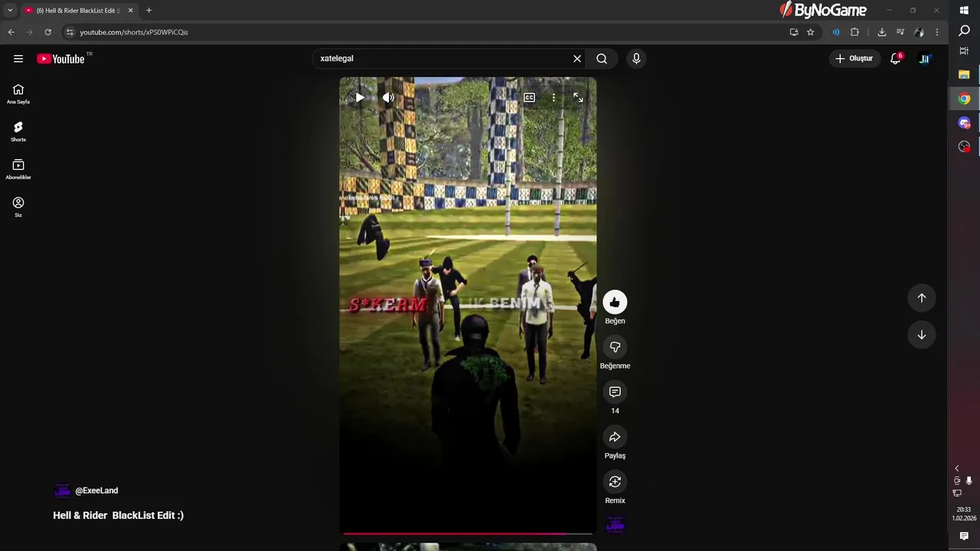The width and height of the screenshot is (980, 551).
Task: Remix this Short
Action: pos(615,481)
